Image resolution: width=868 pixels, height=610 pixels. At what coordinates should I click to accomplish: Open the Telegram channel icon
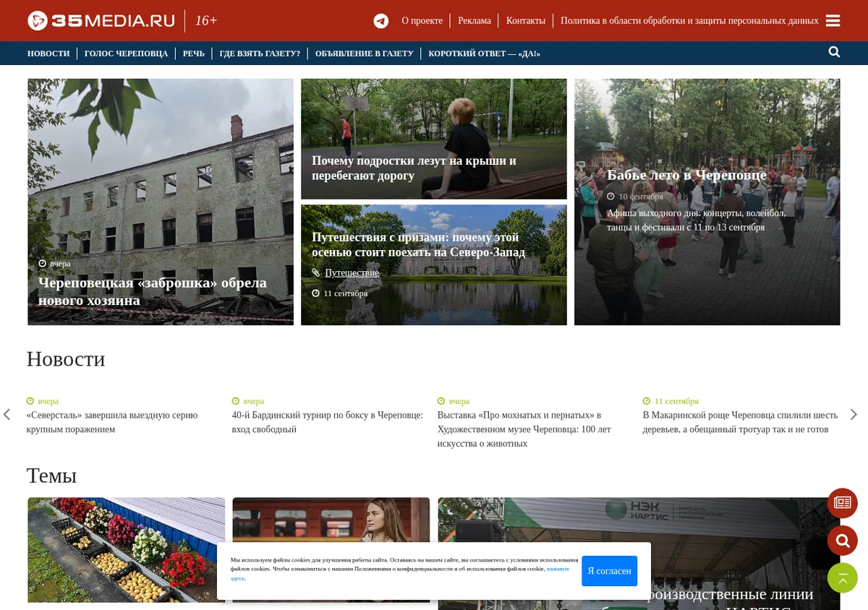(x=381, y=21)
